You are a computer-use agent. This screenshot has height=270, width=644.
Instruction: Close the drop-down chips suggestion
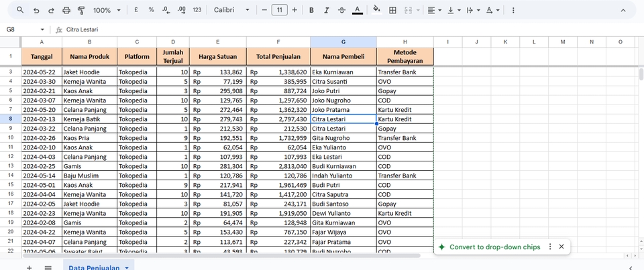(x=561, y=247)
